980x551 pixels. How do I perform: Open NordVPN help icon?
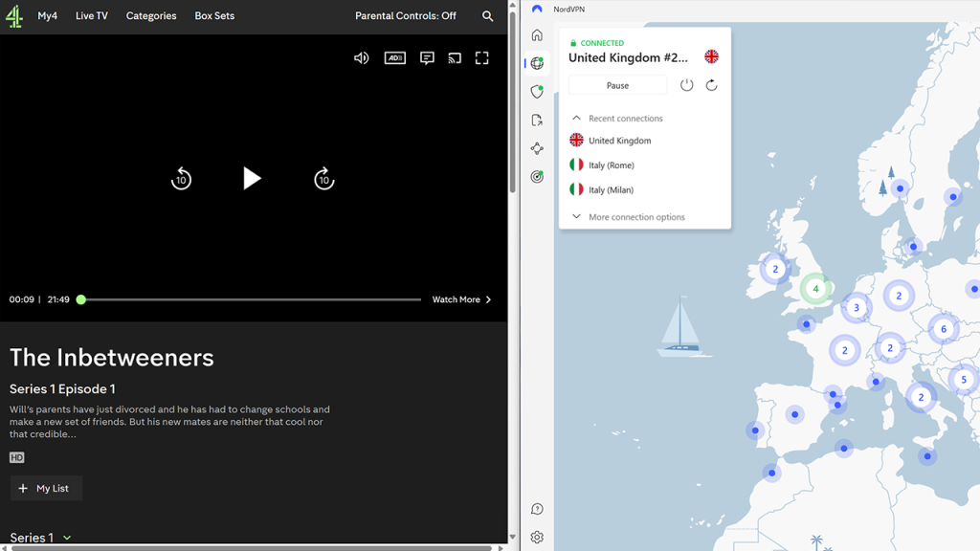coord(537,509)
